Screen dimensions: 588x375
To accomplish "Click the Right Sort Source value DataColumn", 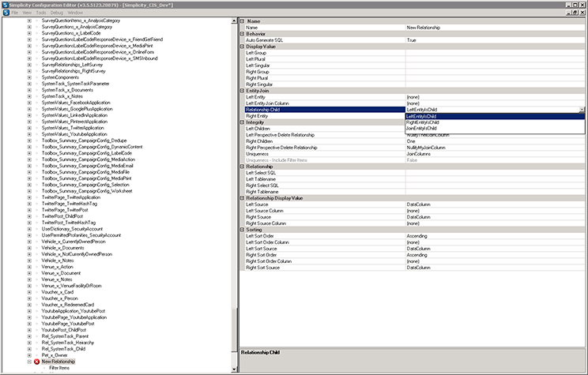I will point(419,268).
